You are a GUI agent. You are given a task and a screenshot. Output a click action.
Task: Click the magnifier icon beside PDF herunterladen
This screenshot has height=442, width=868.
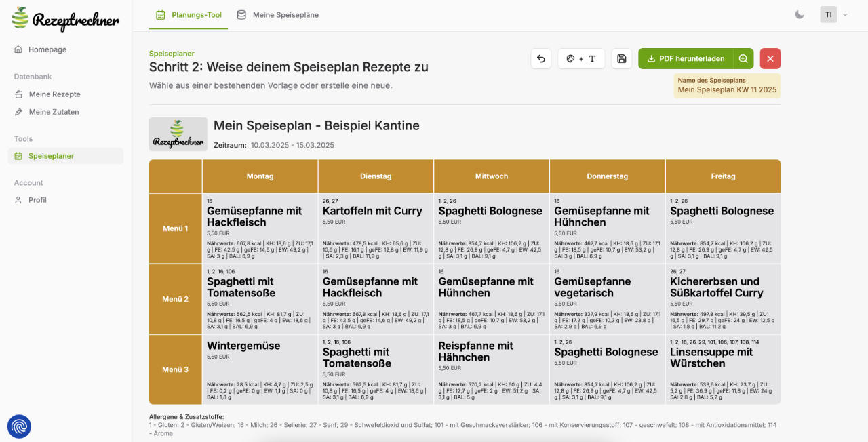[743, 59]
